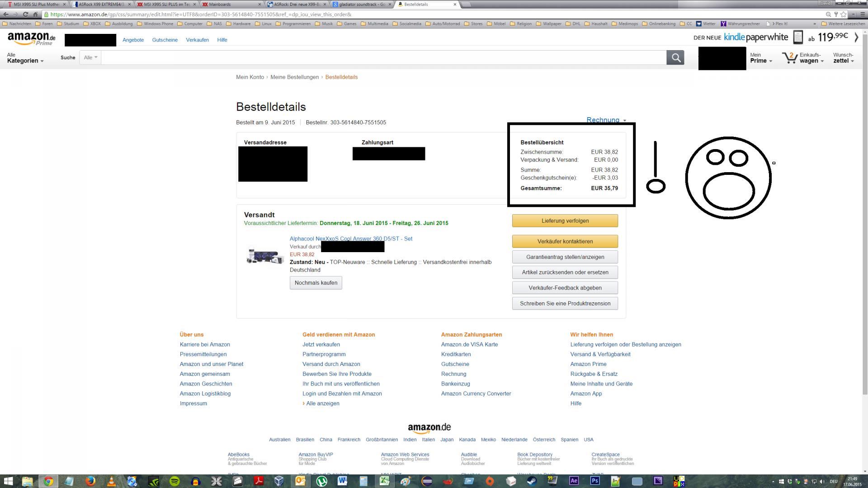Open Angebote in Amazon navigation
Screen dimensions: 868x488
click(x=133, y=40)
